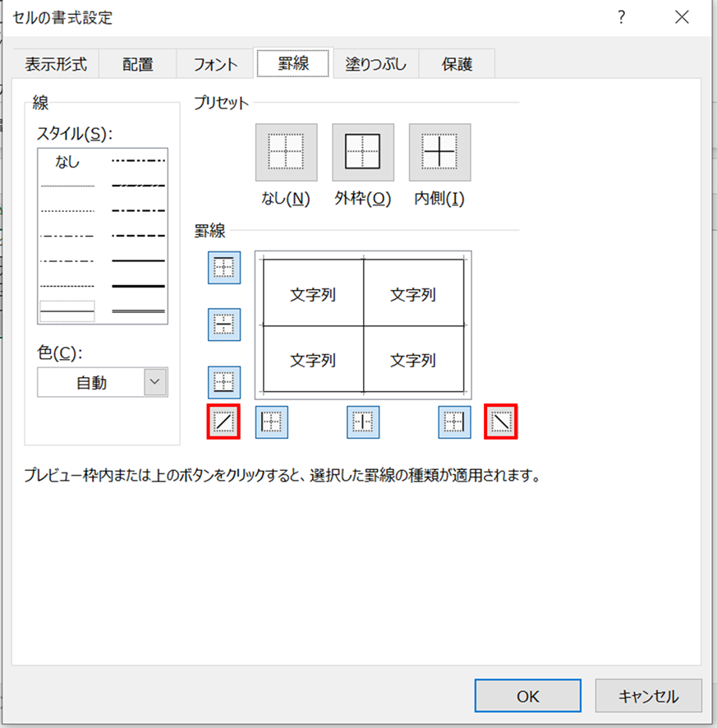Image resolution: width=717 pixels, height=728 pixels.
Task: Apply the 内側 inside border preset
Action: click(x=439, y=153)
